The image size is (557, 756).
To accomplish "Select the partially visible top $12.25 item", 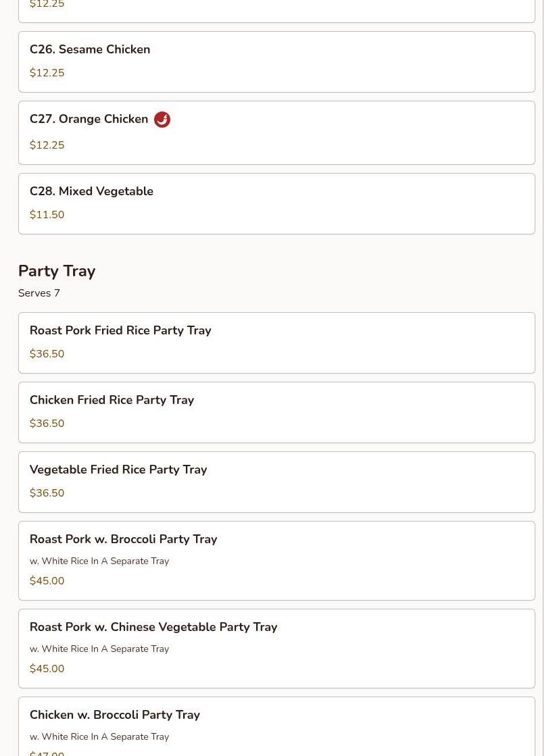I will [x=276, y=8].
